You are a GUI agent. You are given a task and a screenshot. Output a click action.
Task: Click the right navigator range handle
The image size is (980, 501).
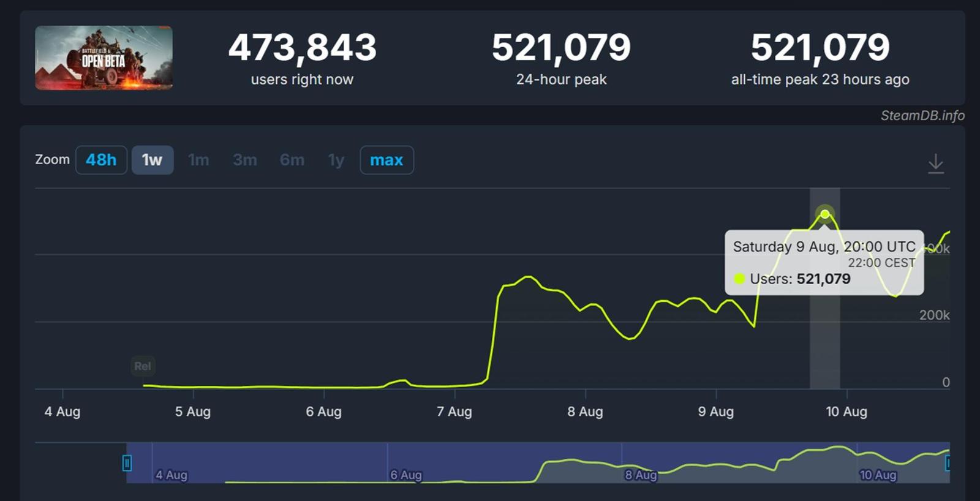(x=948, y=463)
